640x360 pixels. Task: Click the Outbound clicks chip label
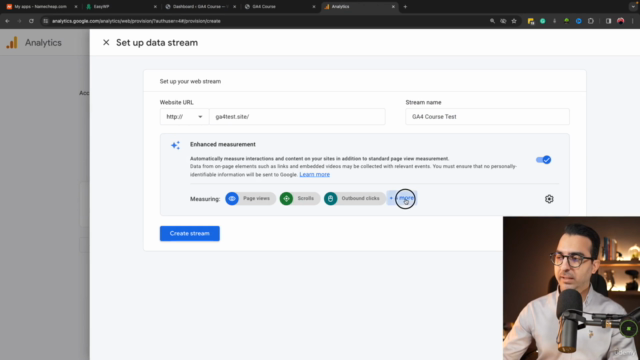360,198
